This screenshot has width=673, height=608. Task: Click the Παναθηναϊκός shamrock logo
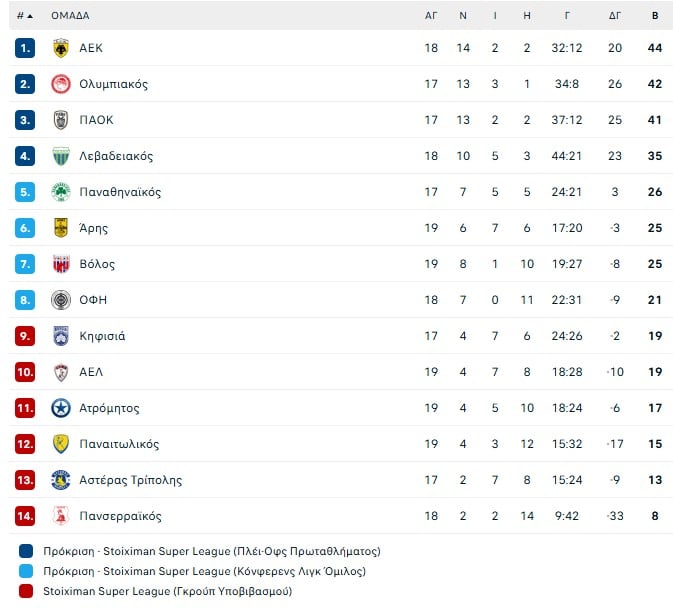pyautogui.click(x=61, y=192)
